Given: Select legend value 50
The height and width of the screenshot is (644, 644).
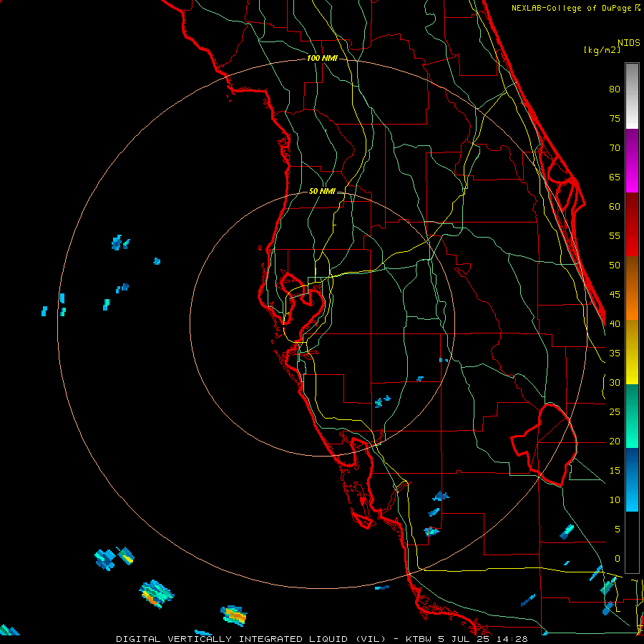Looking at the screenshot, I should point(615,265).
